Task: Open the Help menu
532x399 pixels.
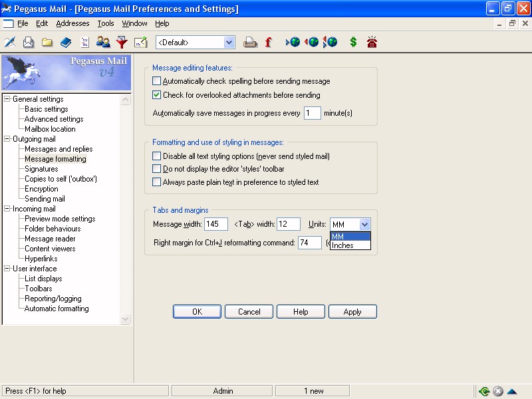Action: tap(162, 23)
